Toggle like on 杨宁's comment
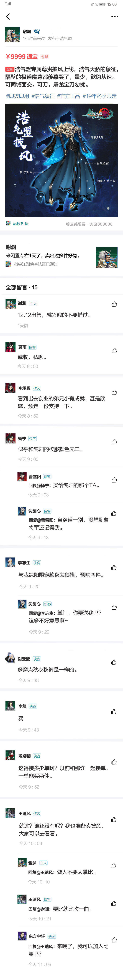The width and height of the screenshot is (123, 980). click(x=114, y=442)
